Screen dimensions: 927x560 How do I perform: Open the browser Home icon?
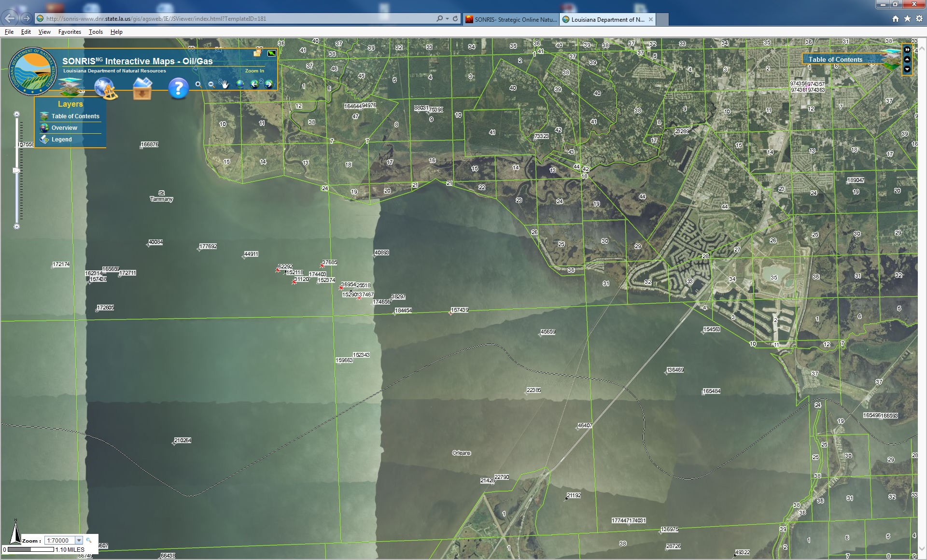(896, 18)
